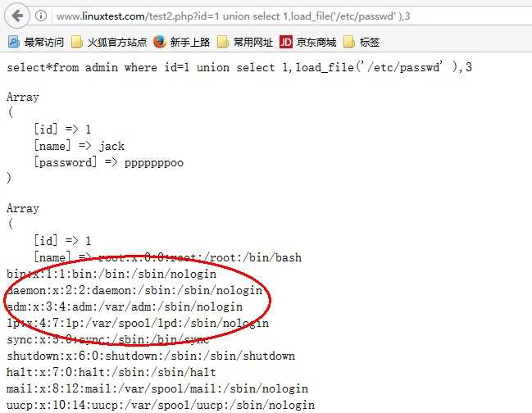This screenshot has width=532, height=413.
Task: Click the root:/bin/bash passwd line
Action: 167,257
